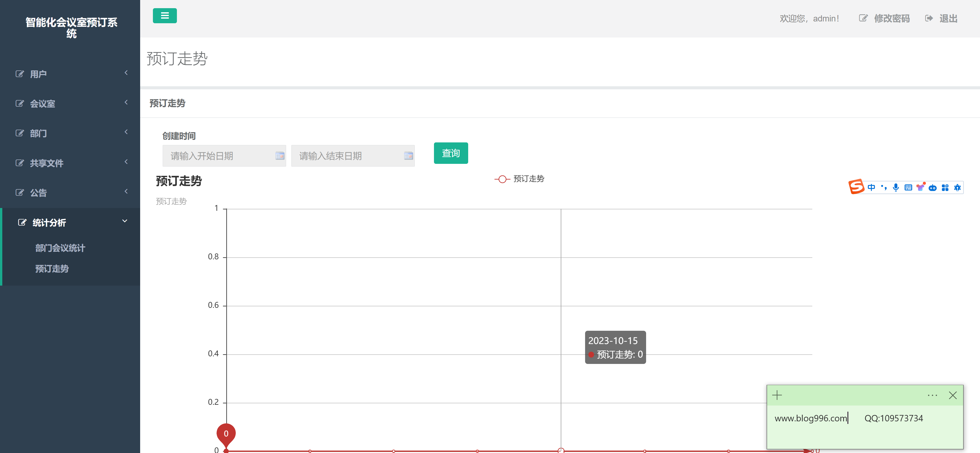Toggle Chinese/English input with 中 icon
The width and height of the screenshot is (980, 453).
(x=872, y=187)
